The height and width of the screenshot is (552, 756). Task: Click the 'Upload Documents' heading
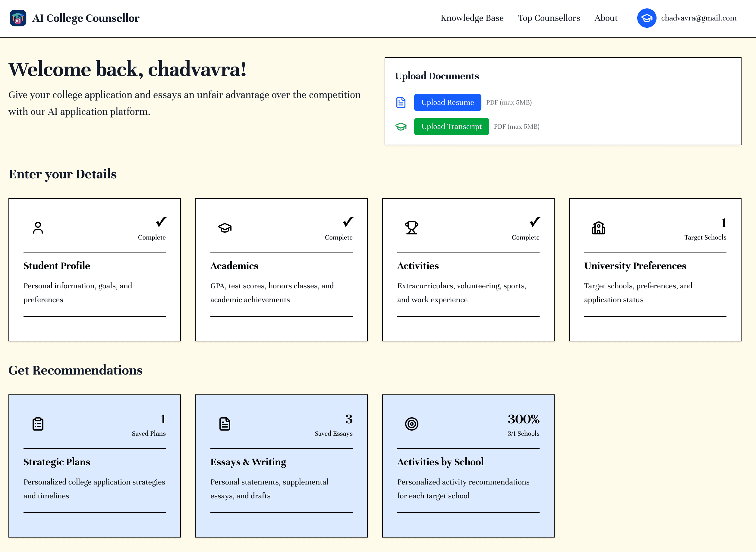pos(437,76)
